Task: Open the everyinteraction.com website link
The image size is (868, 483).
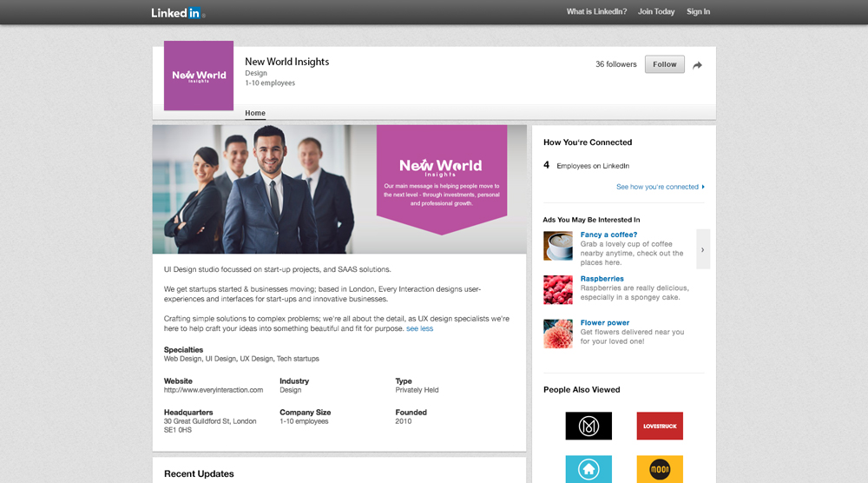Action: [214, 390]
